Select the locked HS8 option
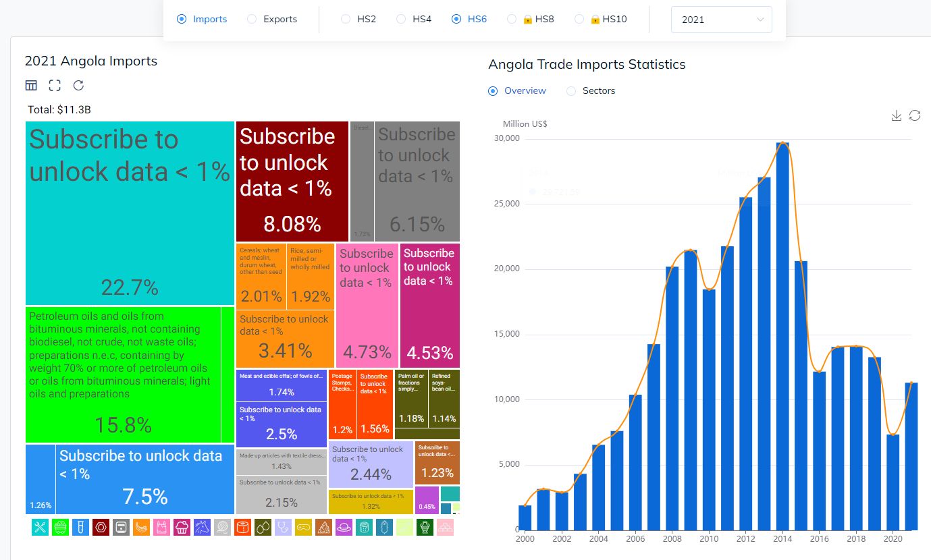Image resolution: width=931 pixels, height=560 pixels. 512,19
